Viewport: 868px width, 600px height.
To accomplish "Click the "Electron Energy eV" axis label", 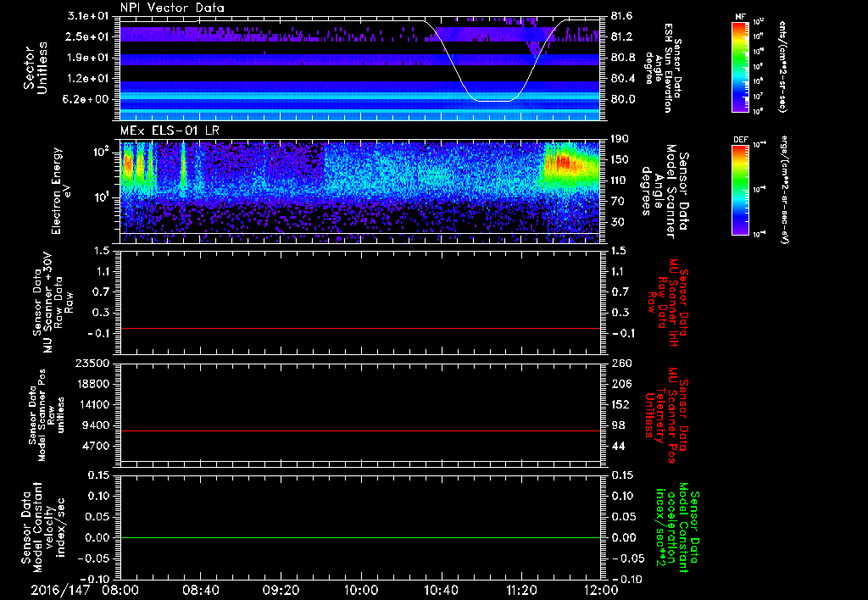I will (x=60, y=191).
